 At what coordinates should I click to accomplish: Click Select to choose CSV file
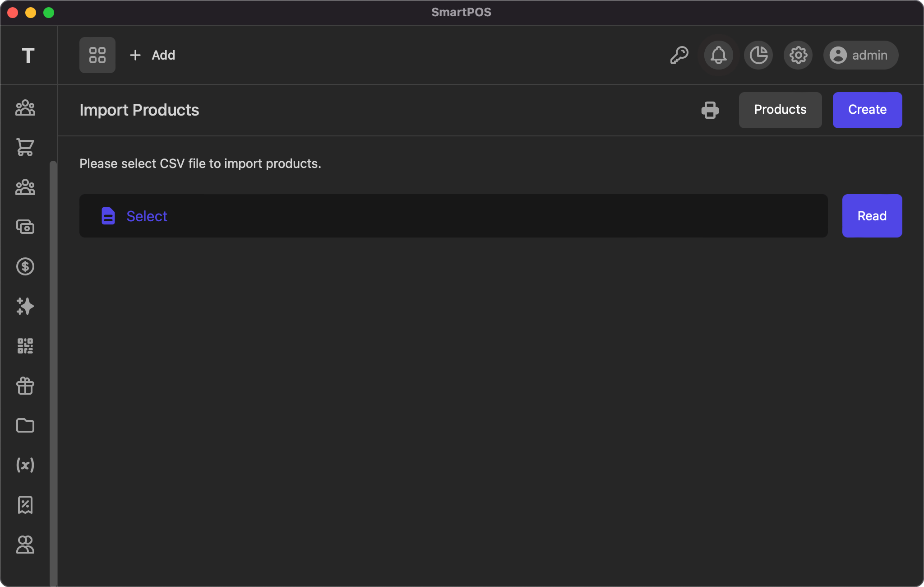tap(147, 216)
